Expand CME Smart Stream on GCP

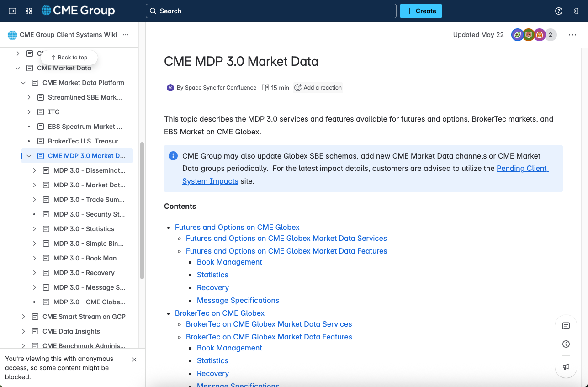tap(23, 316)
